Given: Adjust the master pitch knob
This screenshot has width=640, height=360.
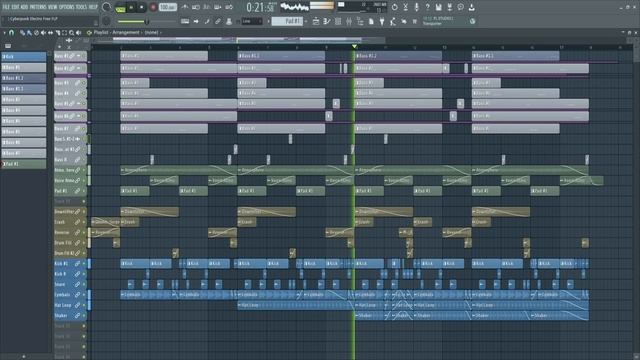Looking at the screenshot, I should 107,21.
